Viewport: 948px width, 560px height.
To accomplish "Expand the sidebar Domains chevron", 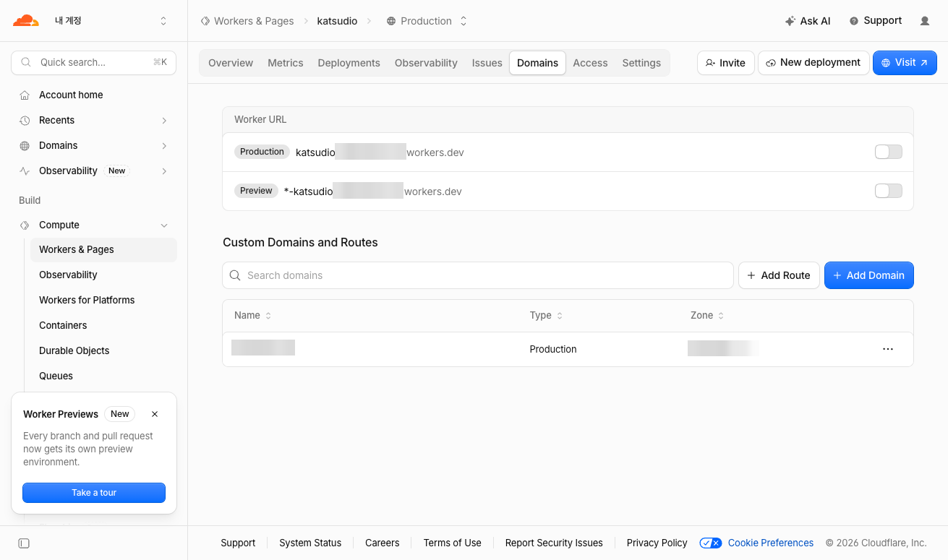I will 164,145.
